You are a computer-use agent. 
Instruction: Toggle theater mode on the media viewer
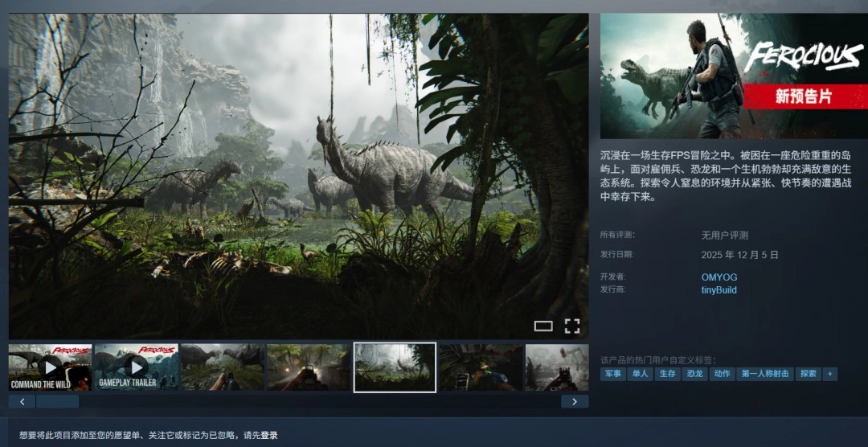pyautogui.click(x=543, y=326)
